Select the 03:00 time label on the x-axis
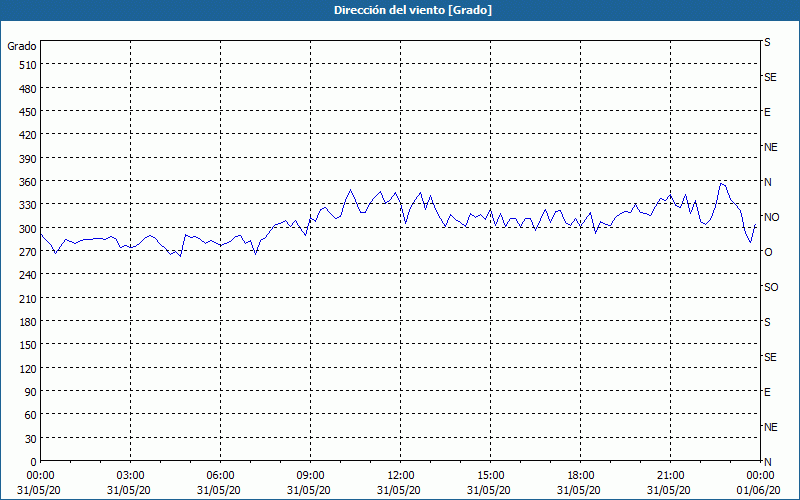The height and width of the screenshot is (500, 800). 130,475
